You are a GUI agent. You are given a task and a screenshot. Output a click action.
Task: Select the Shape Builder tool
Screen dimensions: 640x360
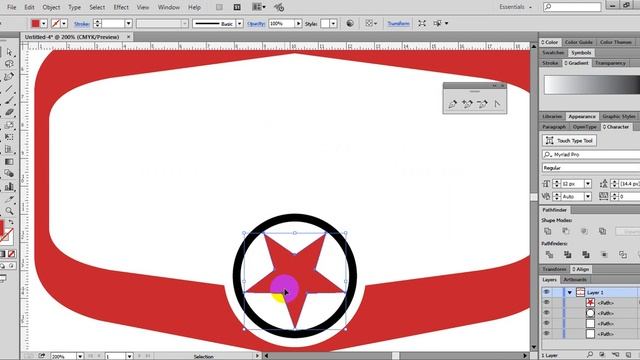click(x=9, y=174)
